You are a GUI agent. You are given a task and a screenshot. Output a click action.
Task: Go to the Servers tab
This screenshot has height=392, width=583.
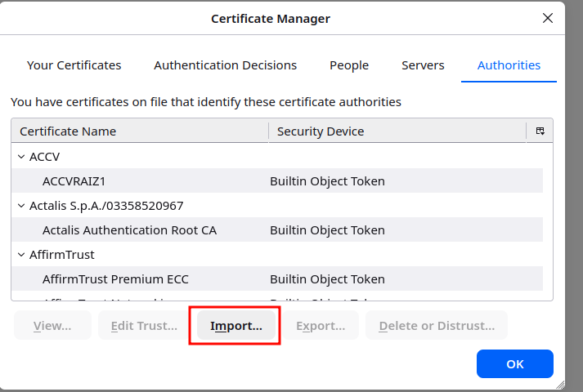point(423,65)
